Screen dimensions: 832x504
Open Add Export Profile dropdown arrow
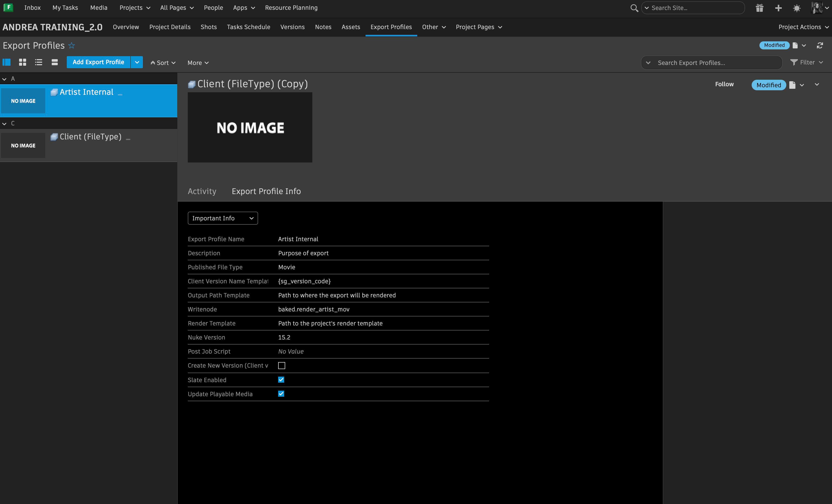pyautogui.click(x=137, y=62)
